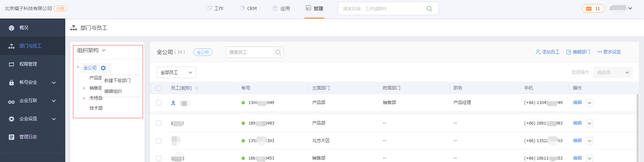Open action dropdown for 北方大区 row
Image resolution: width=644 pixels, height=162 pixels.
tap(589, 141)
